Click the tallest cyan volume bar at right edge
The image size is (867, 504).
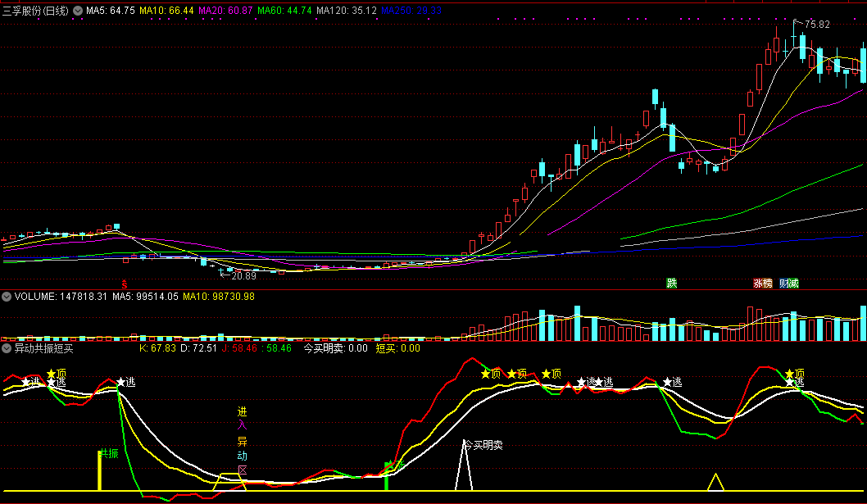pyautogui.click(x=863, y=323)
